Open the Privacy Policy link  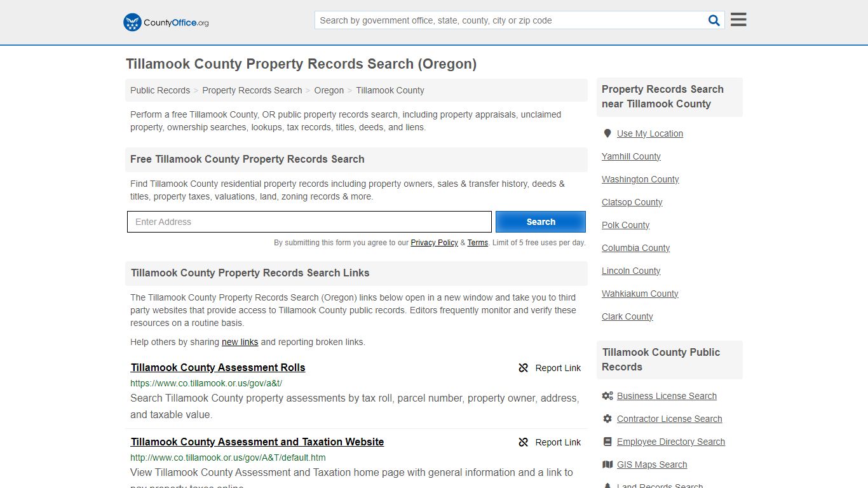coord(435,243)
